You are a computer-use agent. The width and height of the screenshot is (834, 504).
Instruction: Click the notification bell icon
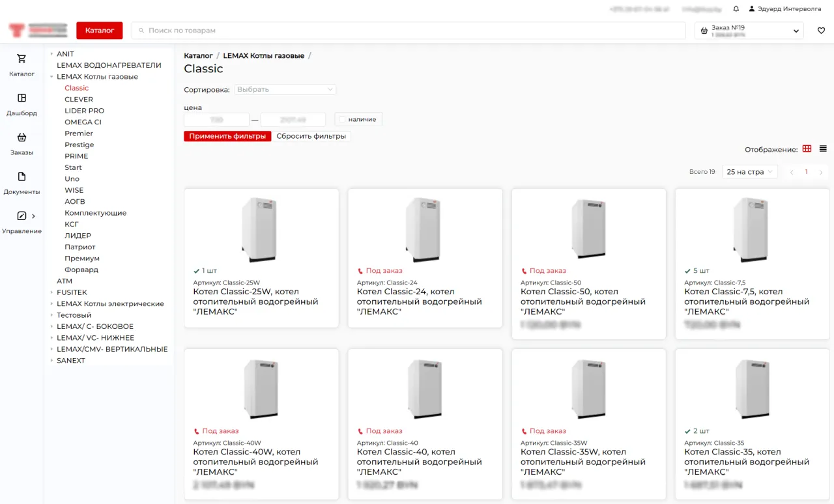(736, 9)
